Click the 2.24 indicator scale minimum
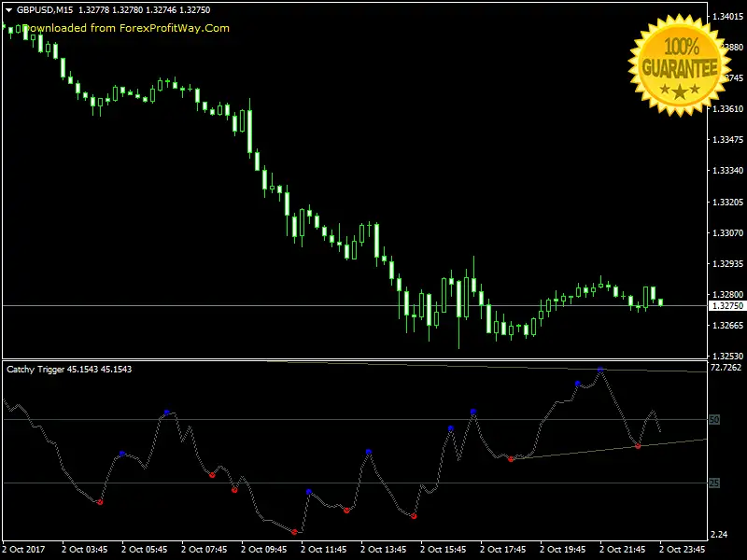 click(x=719, y=535)
